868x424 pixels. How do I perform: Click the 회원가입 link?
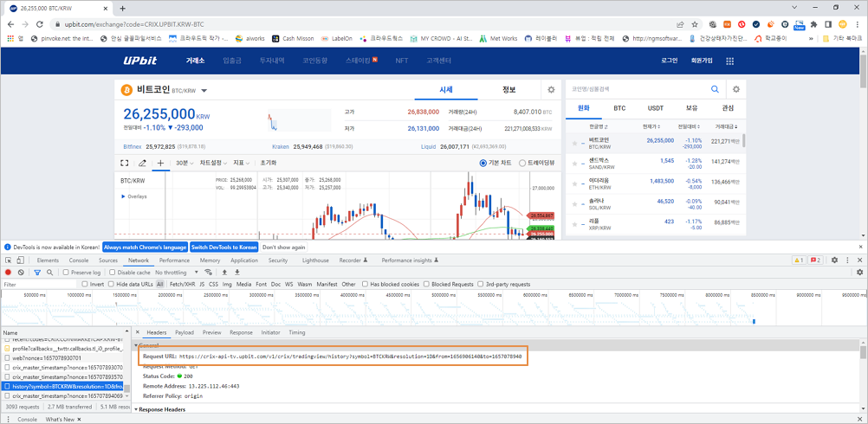[702, 61]
